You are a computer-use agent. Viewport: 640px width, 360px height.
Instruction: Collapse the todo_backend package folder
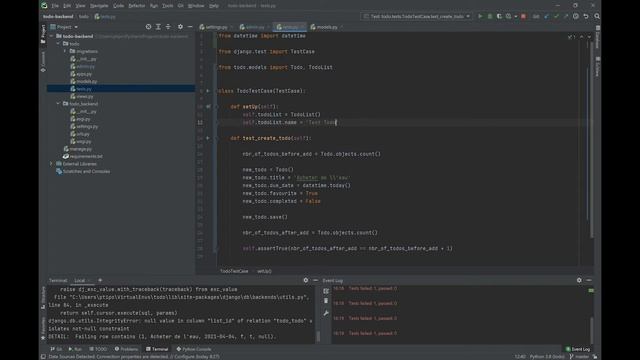[58, 104]
